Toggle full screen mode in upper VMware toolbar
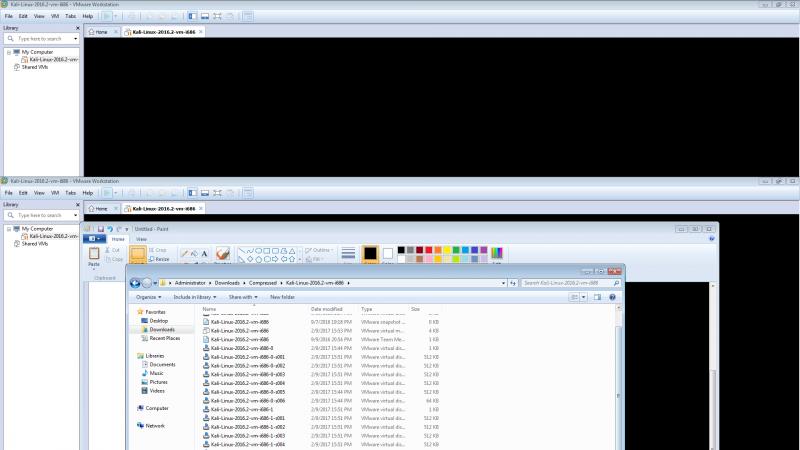This screenshot has width=800, height=450. [217, 16]
